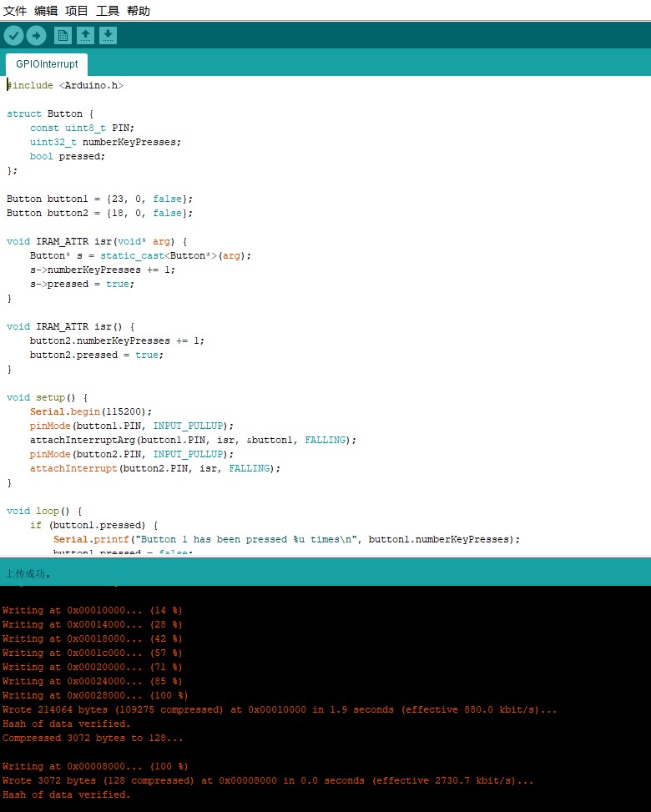Click console line 'Writing at 0x0001c000... (57 %)'
Viewport: 651px width, 812px height.
click(x=92, y=653)
